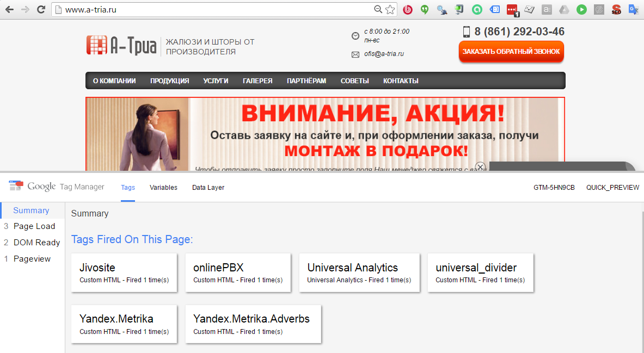Open the Google Translate extension

pos(634,9)
